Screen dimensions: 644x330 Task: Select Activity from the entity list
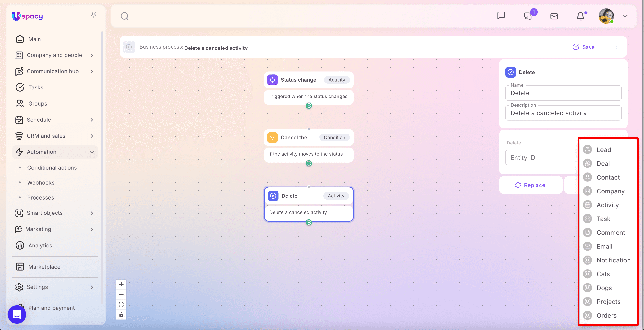[x=607, y=205]
